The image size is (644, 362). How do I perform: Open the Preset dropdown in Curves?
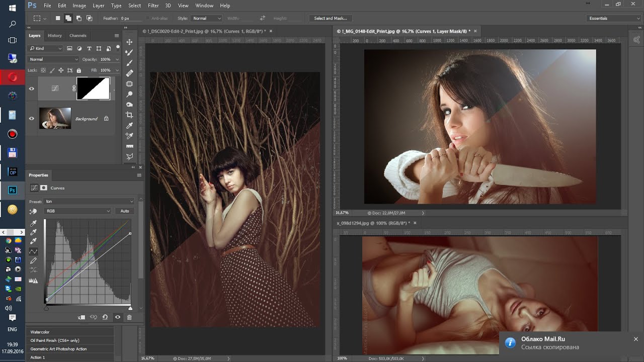click(90, 201)
